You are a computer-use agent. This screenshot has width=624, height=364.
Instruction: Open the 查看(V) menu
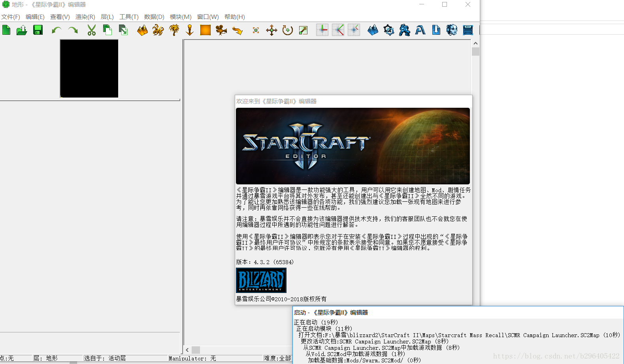pyautogui.click(x=60, y=17)
